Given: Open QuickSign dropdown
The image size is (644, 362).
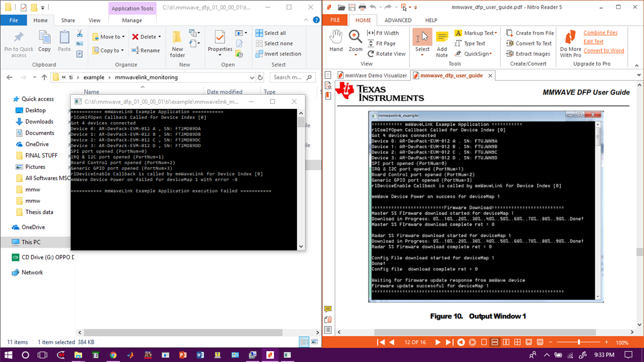Looking at the screenshot, I should (473, 54).
